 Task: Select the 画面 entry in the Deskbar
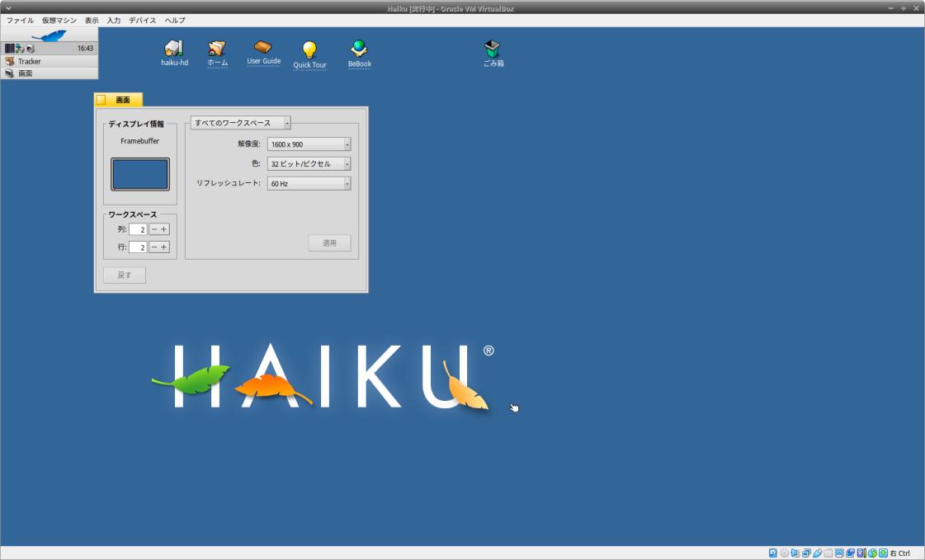[x=50, y=73]
